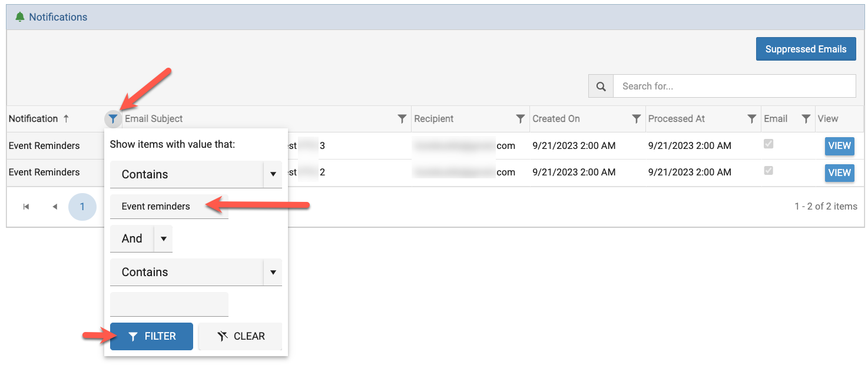The height and width of the screenshot is (365, 868).
Task: Click the Search for... input field
Action: pyautogui.click(x=734, y=87)
